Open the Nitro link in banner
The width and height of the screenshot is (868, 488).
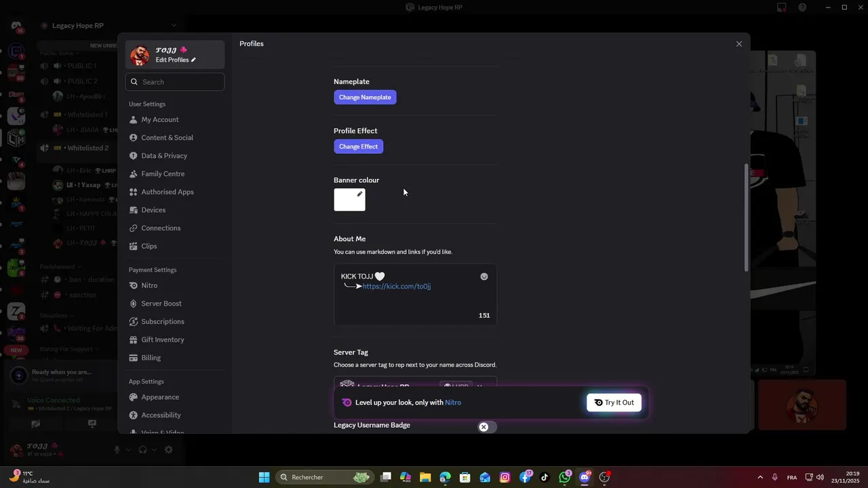(x=453, y=403)
